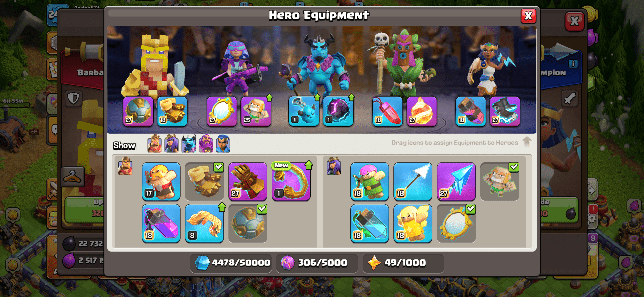
Task: Close the Hero Equipment window
Action: (528, 16)
